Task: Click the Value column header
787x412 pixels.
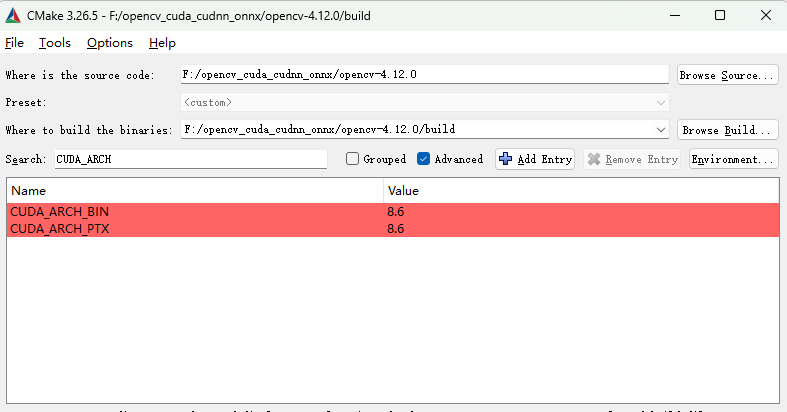Action: pyautogui.click(x=580, y=190)
